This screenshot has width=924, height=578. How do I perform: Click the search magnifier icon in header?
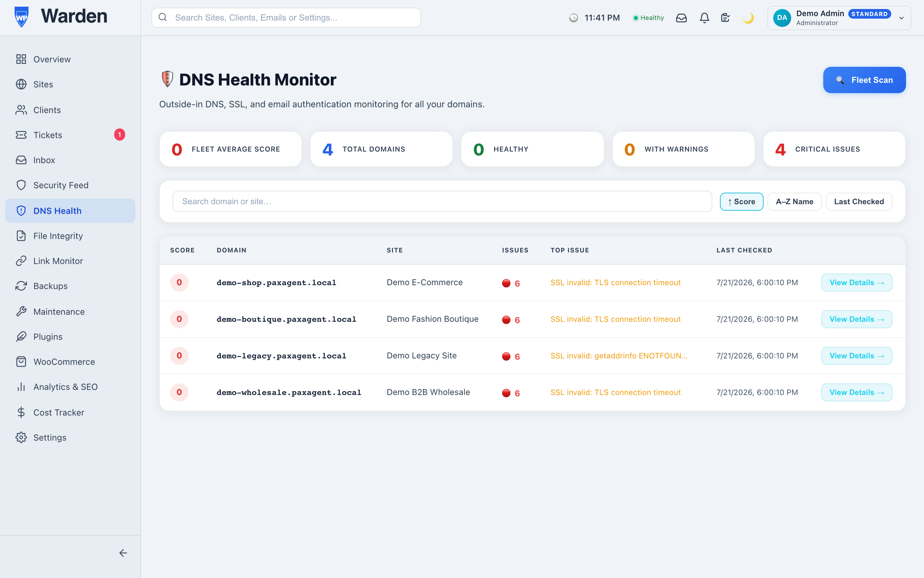coord(163,18)
